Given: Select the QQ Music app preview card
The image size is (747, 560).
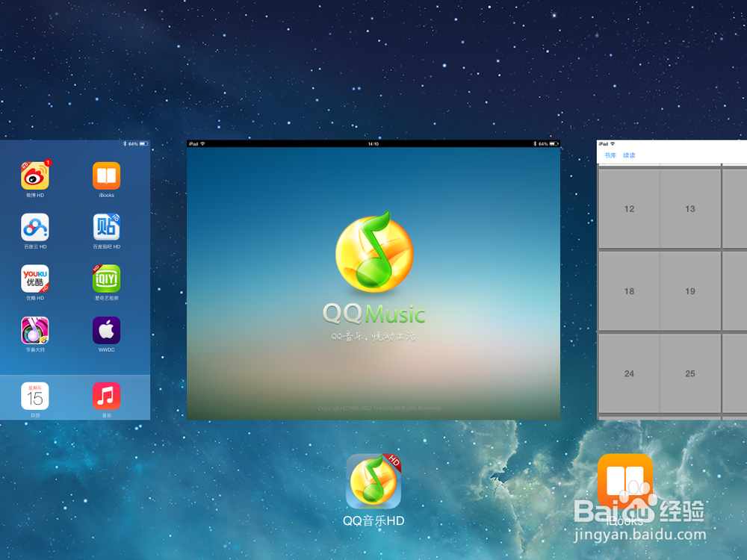Looking at the screenshot, I should 373,280.
